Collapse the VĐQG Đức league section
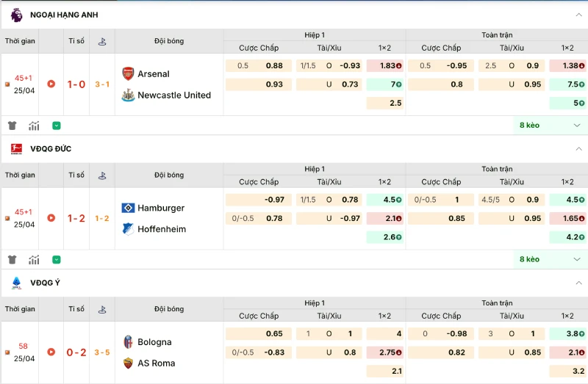588x384 pixels. click(x=578, y=149)
